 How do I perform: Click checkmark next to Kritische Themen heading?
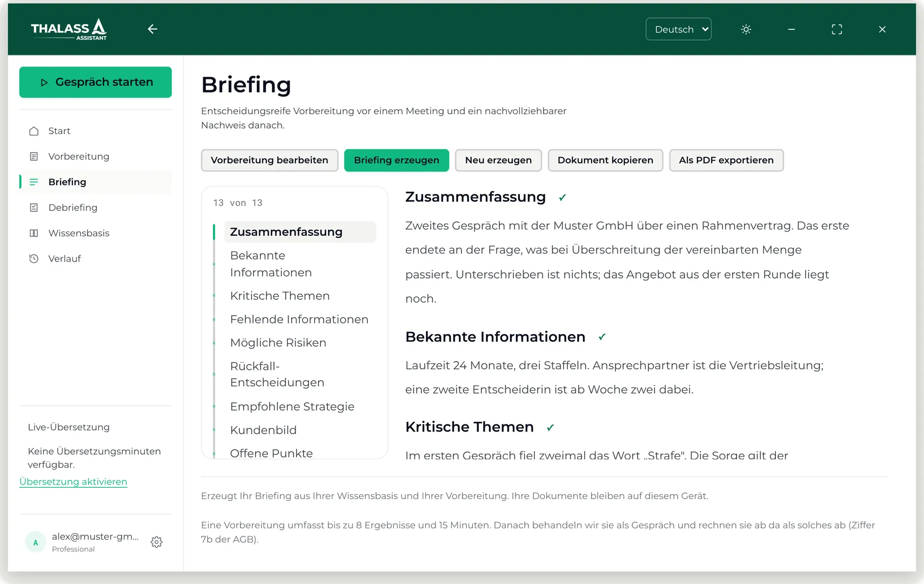(x=550, y=427)
